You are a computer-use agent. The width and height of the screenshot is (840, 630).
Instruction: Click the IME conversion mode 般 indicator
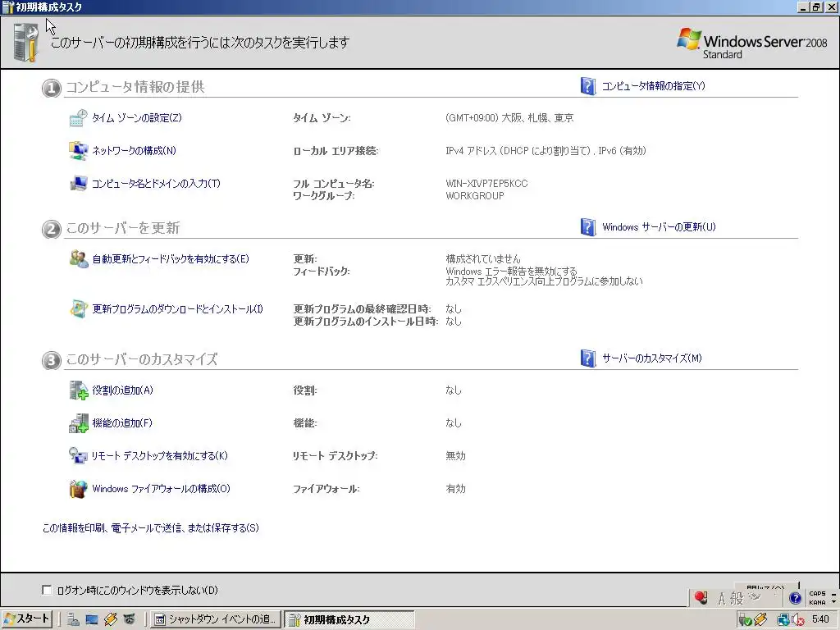pyautogui.click(x=737, y=598)
